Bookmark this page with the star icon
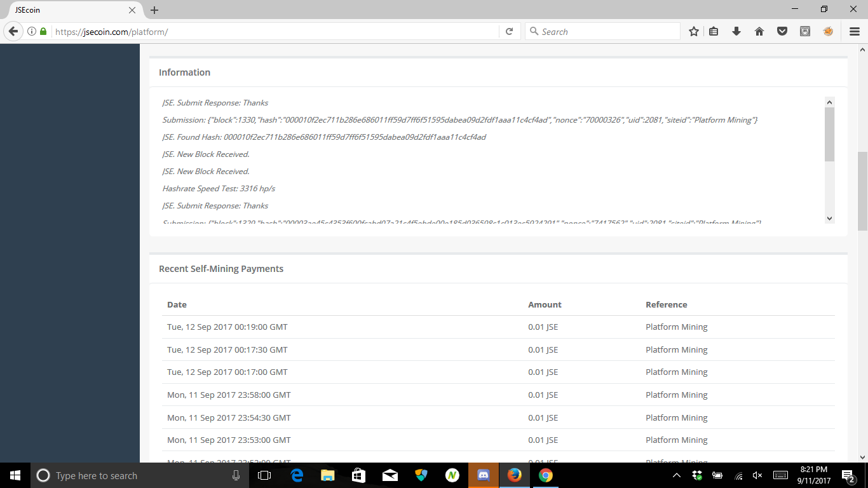 694,31
